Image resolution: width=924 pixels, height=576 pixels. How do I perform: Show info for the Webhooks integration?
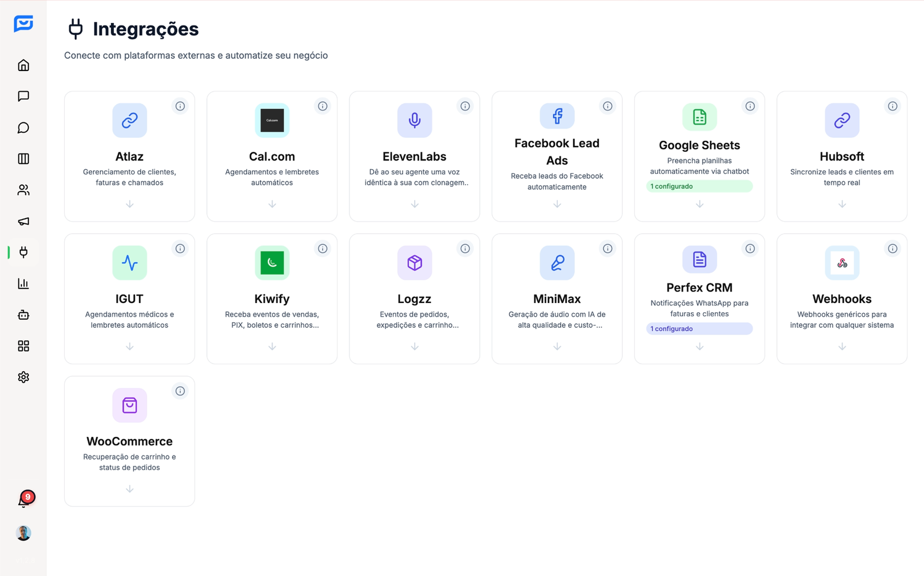(x=892, y=249)
